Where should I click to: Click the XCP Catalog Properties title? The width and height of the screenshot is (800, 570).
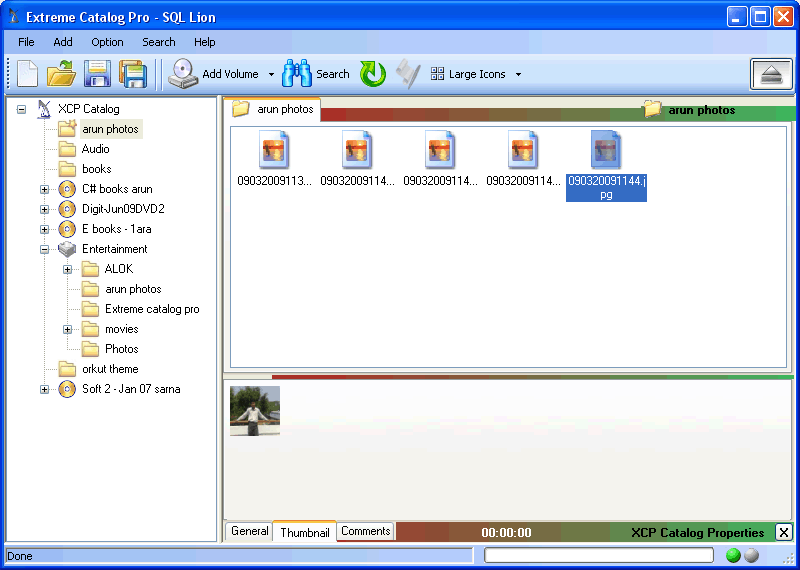coord(697,533)
